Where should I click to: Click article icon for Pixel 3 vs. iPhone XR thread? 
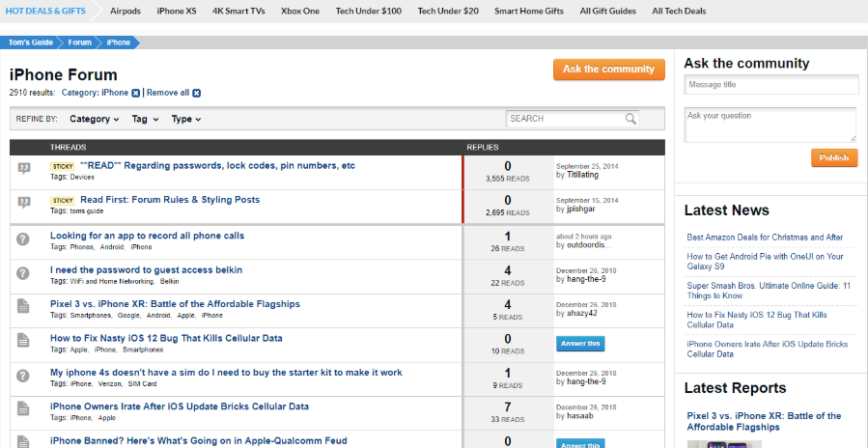23,306
